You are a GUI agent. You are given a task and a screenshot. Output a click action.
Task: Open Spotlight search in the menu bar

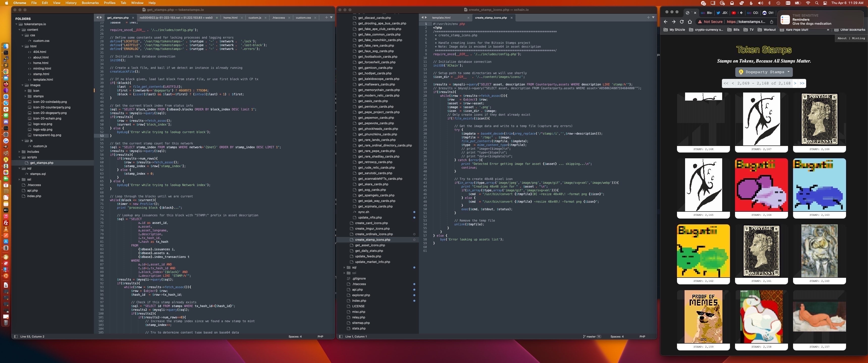click(817, 3)
